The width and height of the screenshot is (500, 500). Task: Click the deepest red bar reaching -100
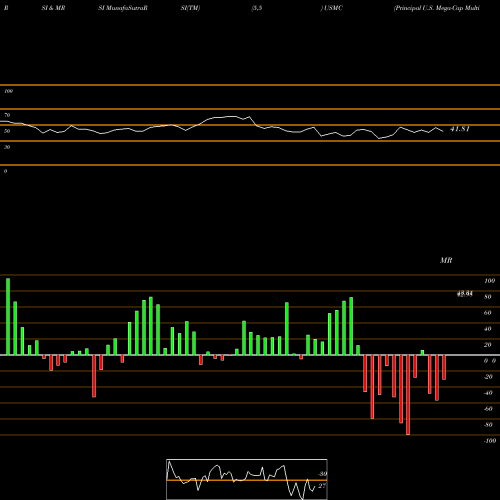[x=408, y=395]
